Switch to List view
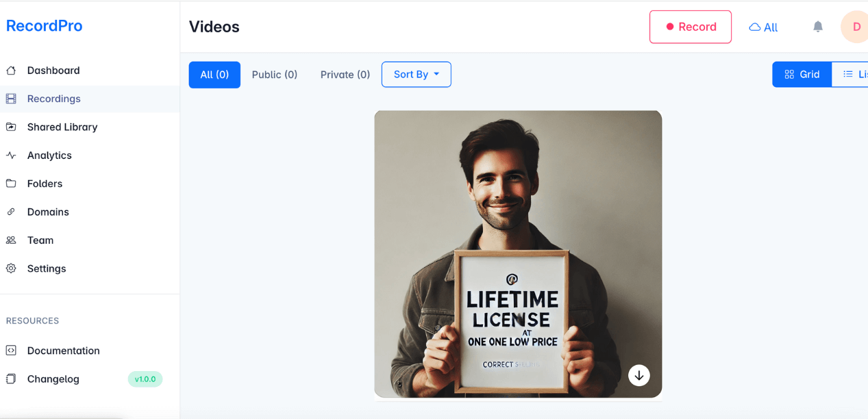The height and width of the screenshot is (419, 868). (853, 75)
